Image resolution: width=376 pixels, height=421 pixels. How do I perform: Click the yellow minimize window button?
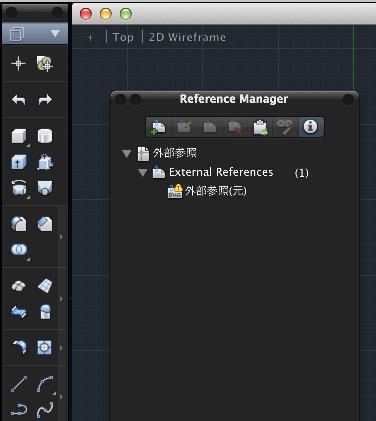point(106,14)
